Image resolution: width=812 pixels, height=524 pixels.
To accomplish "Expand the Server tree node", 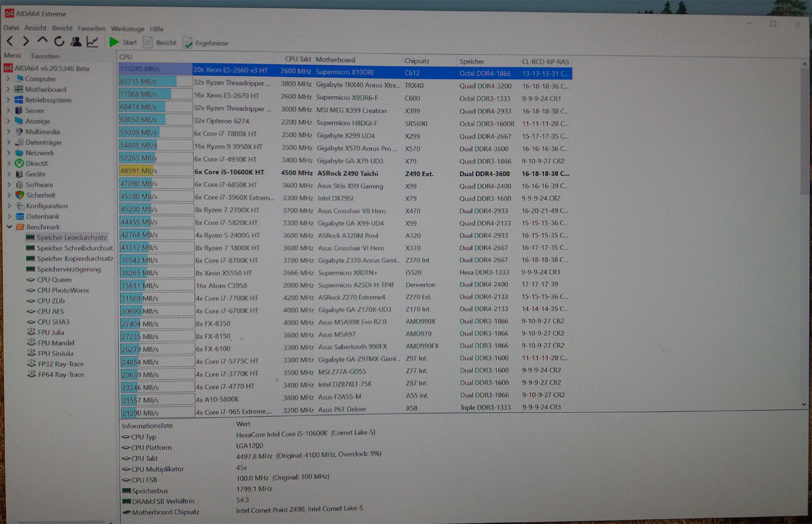I will pos(8,111).
